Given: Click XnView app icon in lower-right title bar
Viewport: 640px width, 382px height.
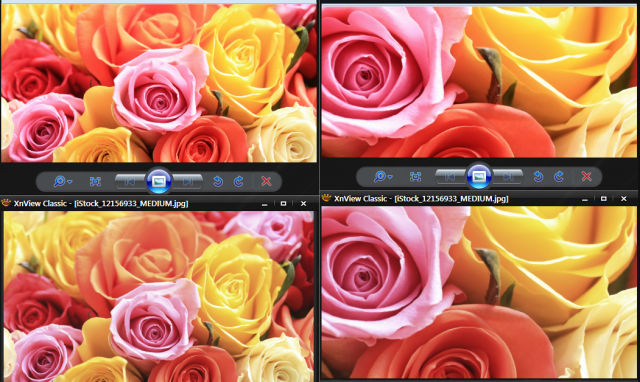Looking at the screenshot, I should pyautogui.click(x=327, y=198).
